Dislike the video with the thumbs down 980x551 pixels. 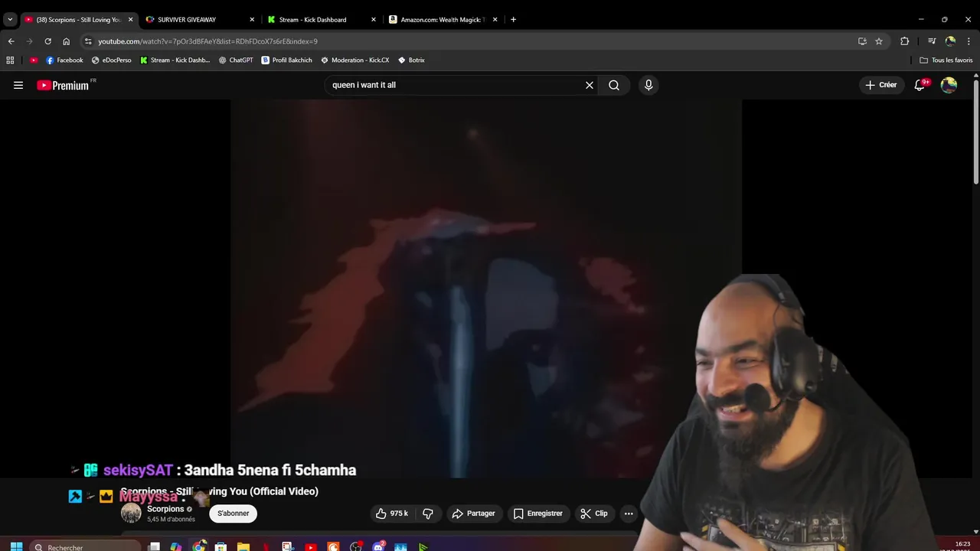click(x=428, y=514)
